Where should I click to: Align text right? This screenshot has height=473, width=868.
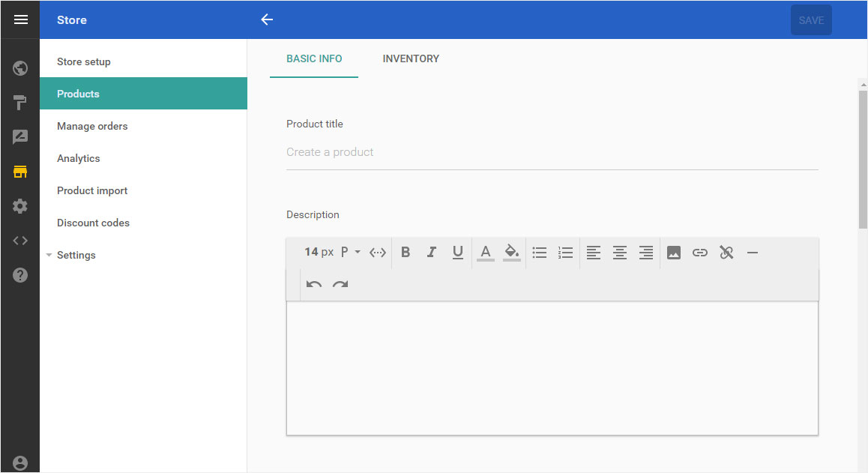coord(646,253)
